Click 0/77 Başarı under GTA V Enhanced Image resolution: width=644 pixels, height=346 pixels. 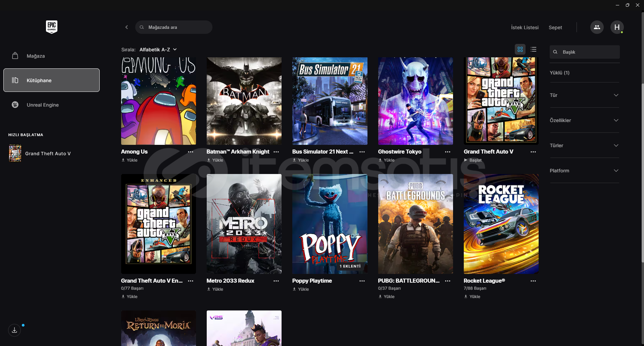[x=132, y=288]
